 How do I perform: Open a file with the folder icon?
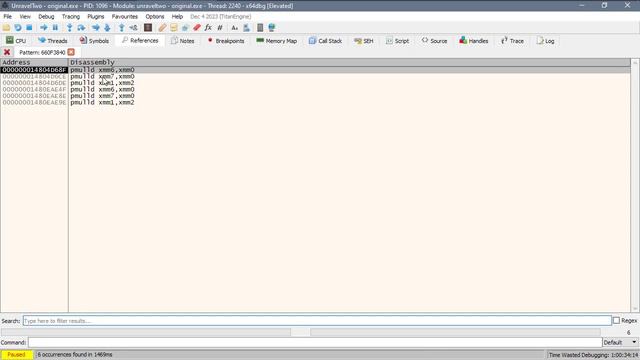coord(6,28)
